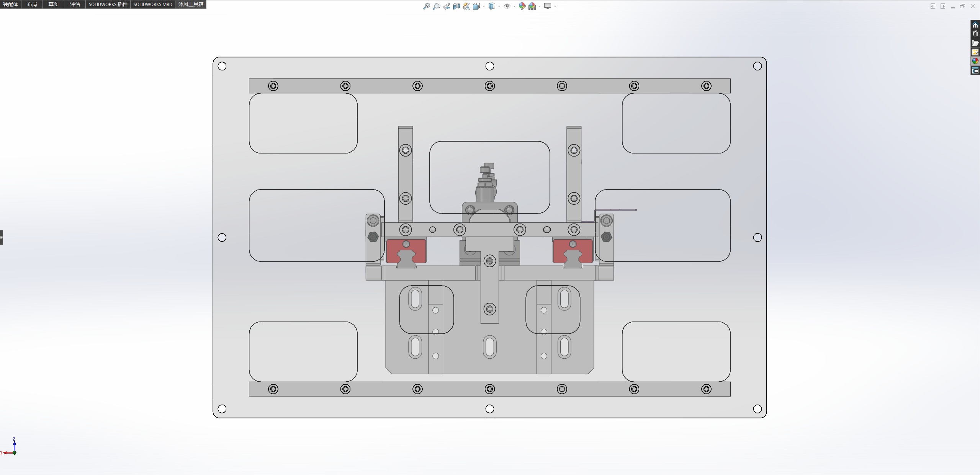Viewport: 980px width, 475px height.
Task: Expand the View Settings monitor dropdown
Action: coord(555,6)
